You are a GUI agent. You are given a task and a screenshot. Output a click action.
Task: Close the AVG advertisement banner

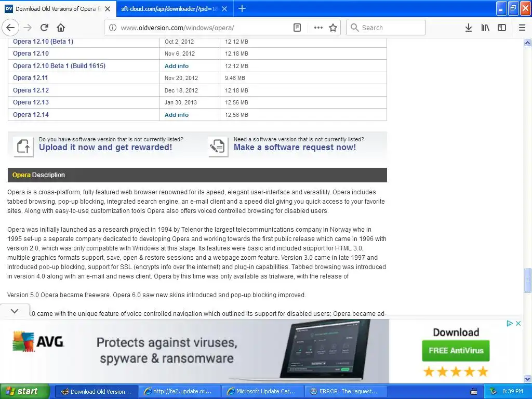click(x=518, y=323)
